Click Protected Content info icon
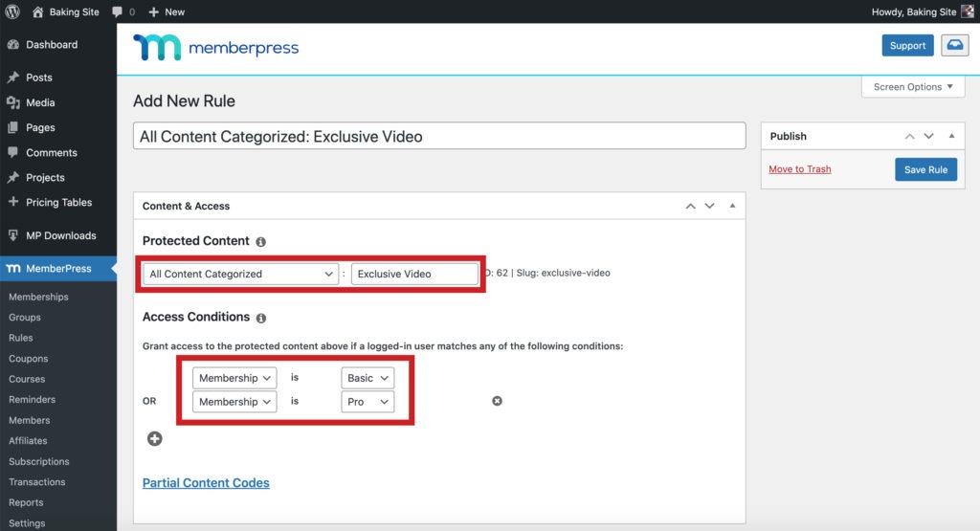This screenshot has width=980, height=531. coord(260,242)
